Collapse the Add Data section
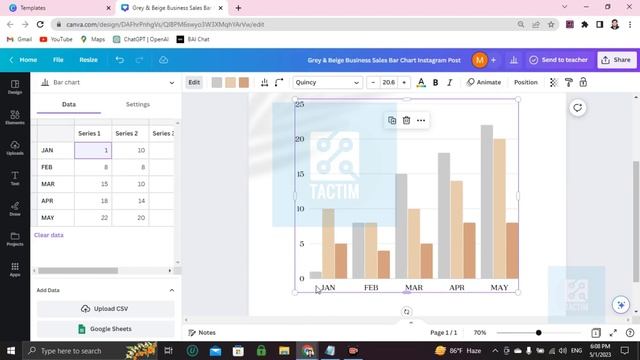 (x=172, y=290)
